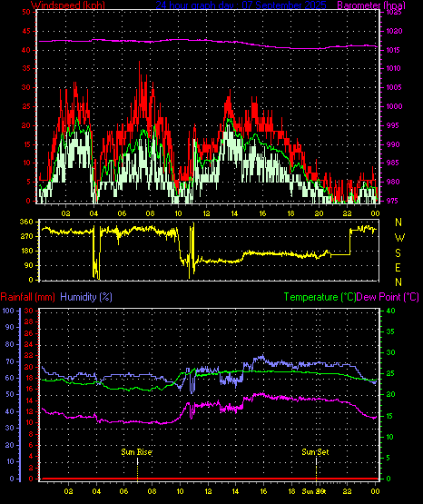This screenshot has width=423, height=504.
Task: Click the 'Barometer (hpa)' axis title
Action: 371,5
